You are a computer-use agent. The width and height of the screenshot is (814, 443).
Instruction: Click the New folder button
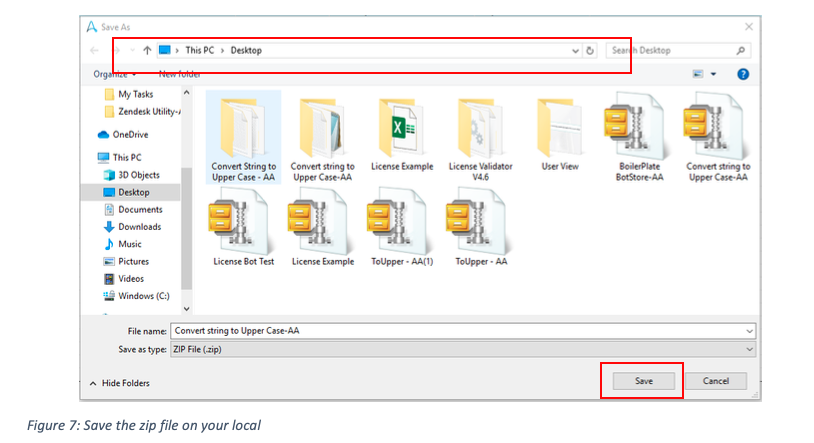point(179,74)
